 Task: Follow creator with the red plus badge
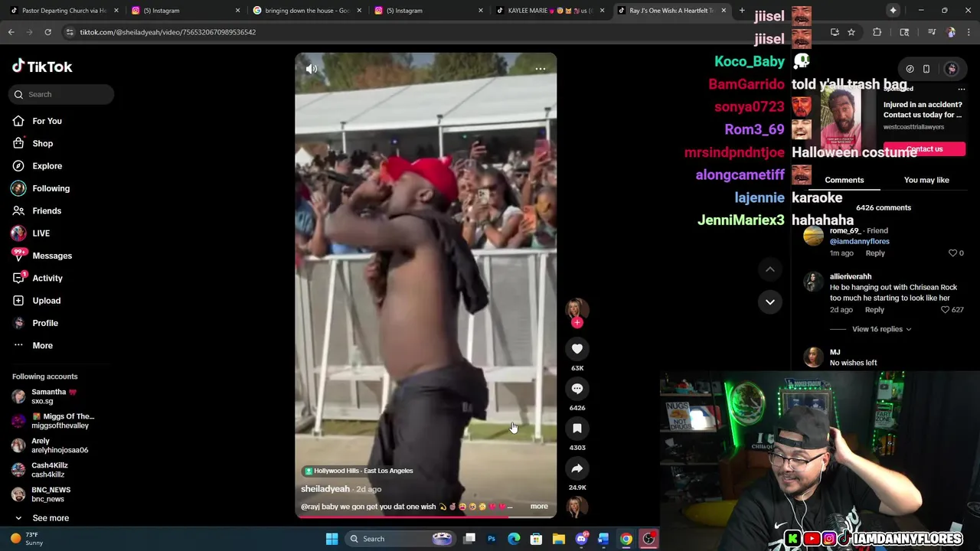[x=577, y=323]
